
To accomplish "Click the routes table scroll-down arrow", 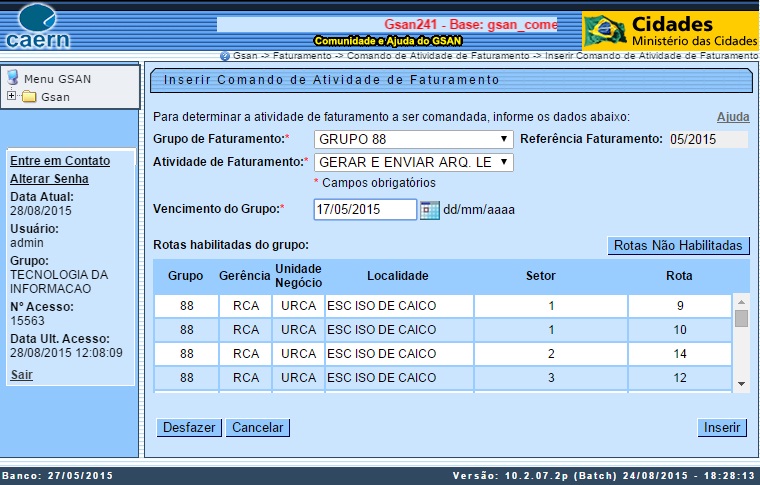I will [x=741, y=383].
